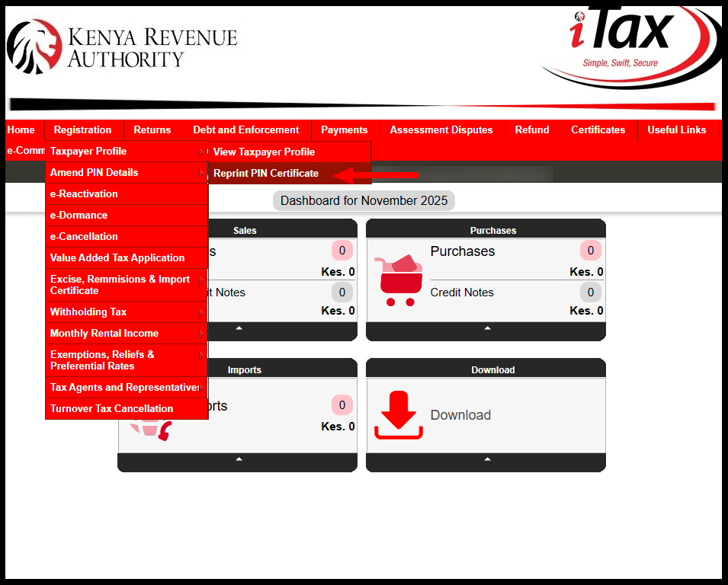Open the Payments menu

(344, 130)
